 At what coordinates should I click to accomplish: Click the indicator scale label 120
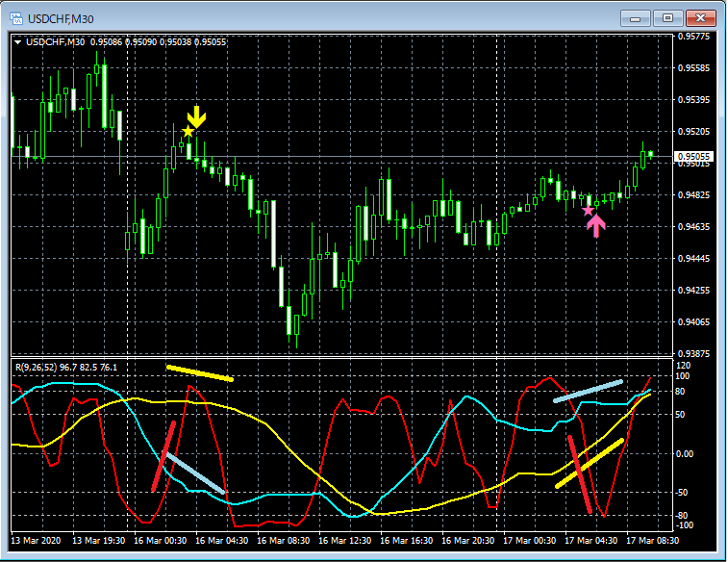[684, 366]
